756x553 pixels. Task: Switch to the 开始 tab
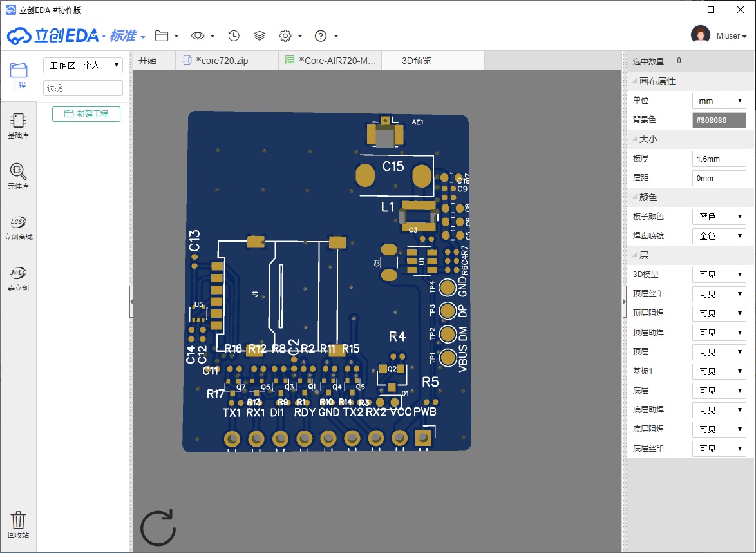(147, 61)
